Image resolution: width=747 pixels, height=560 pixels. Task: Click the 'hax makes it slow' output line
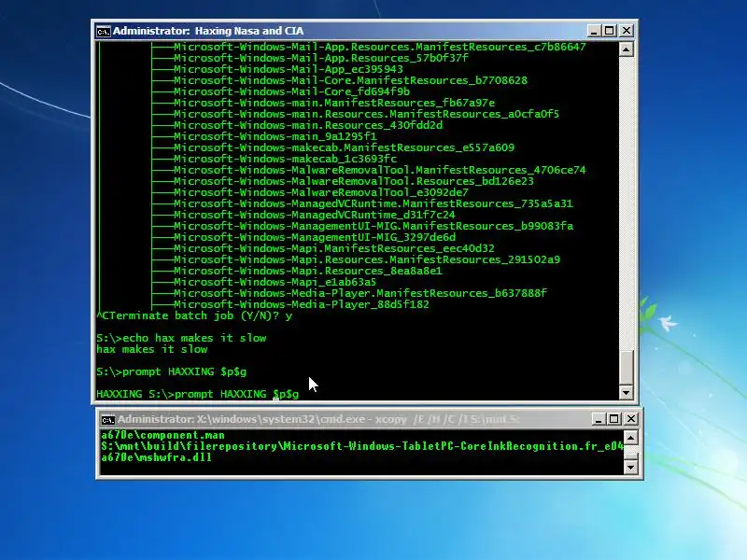(x=152, y=349)
